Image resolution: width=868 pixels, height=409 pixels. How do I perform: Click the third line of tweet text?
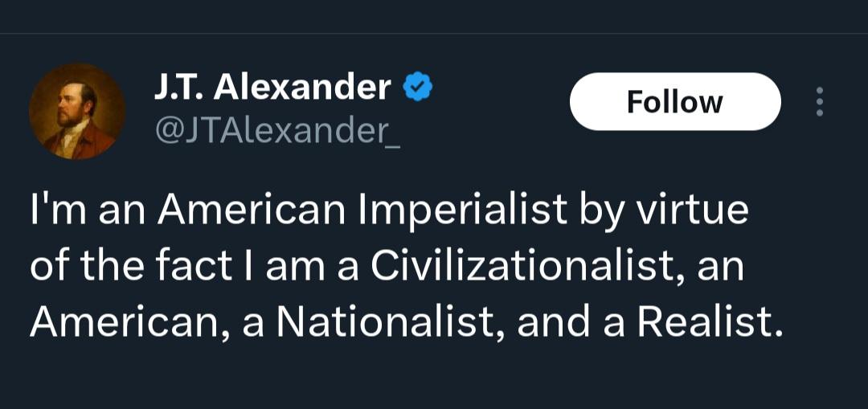(x=405, y=322)
